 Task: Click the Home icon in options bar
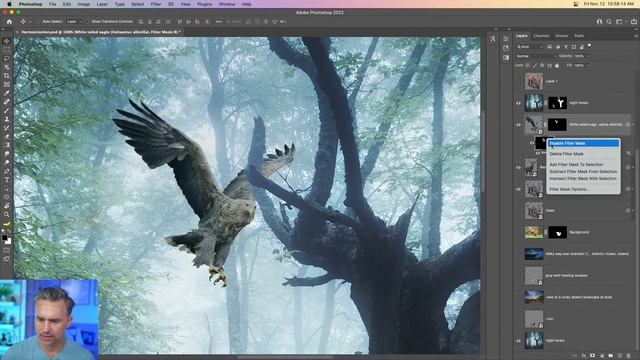tap(9, 22)
